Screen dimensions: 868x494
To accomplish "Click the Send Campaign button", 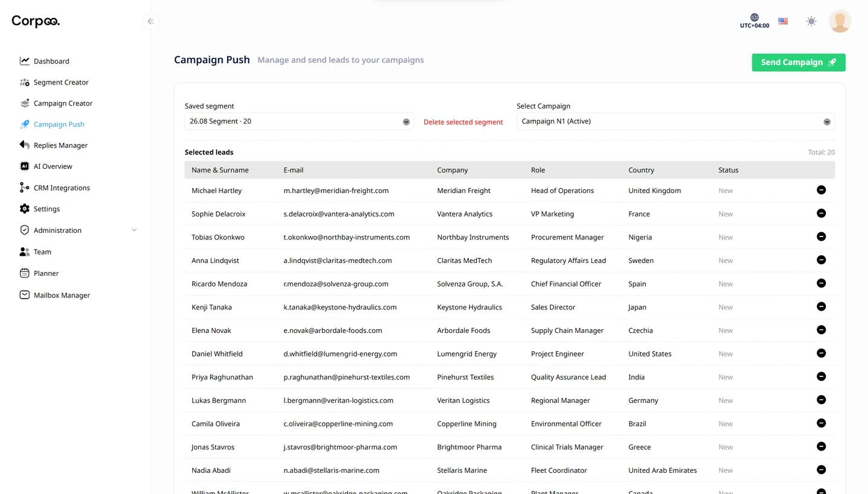I will [799, 62].
